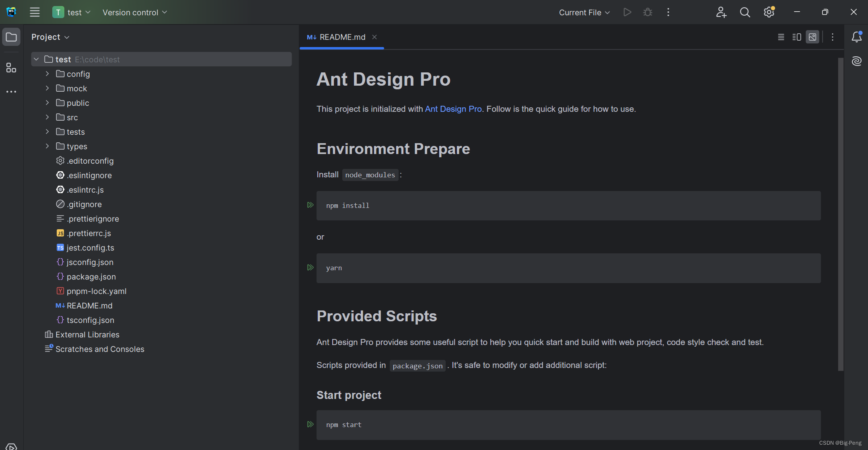The height and width of the screenshot is (450, 868).
Task: Expand the src folder
Action: coord(47,117)
